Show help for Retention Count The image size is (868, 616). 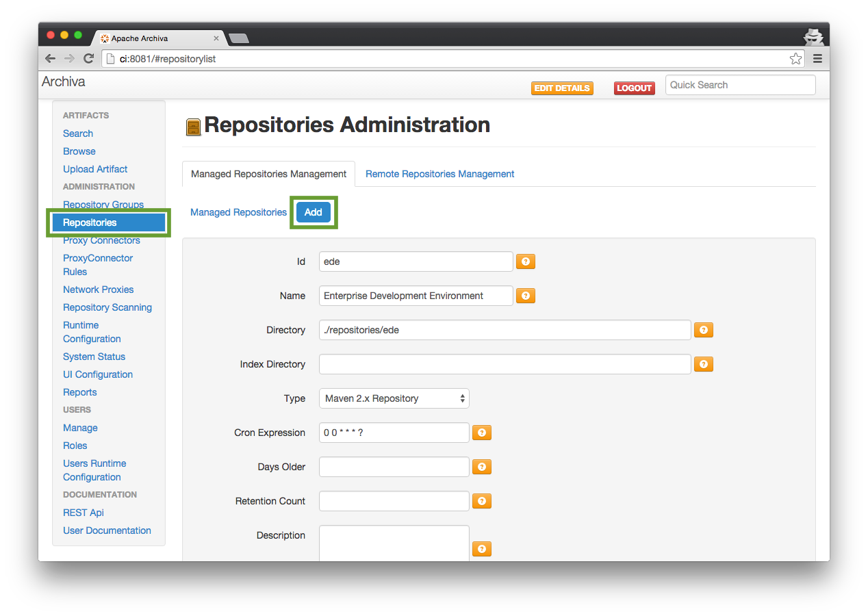click(482, 501)
